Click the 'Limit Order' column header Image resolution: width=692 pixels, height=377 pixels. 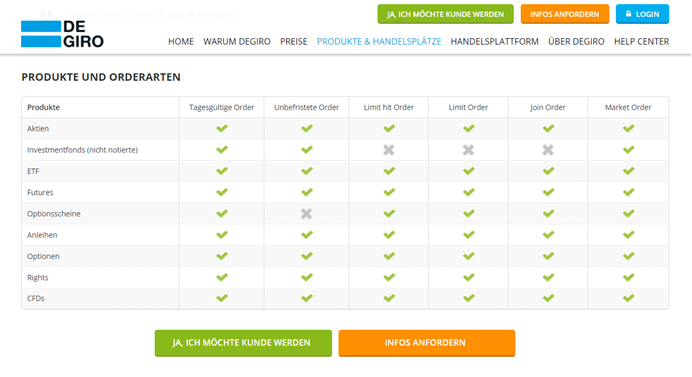(x=468, y=107)
